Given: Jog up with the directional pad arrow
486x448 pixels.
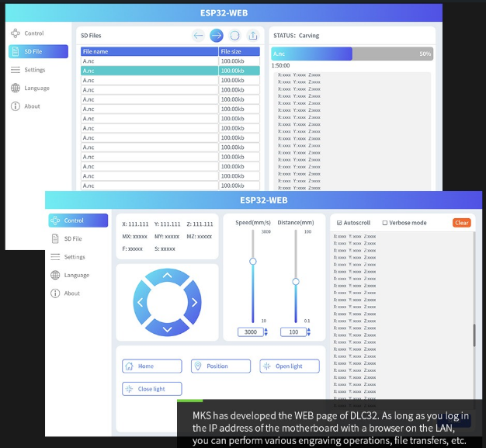Looking at the screenshot, I should pyautogui.click(x=168, y=275).
